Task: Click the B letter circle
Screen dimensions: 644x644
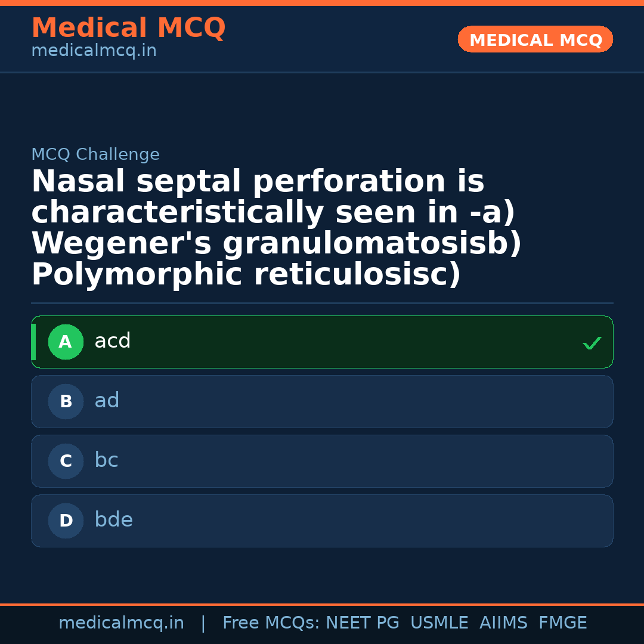Action: 66,402
